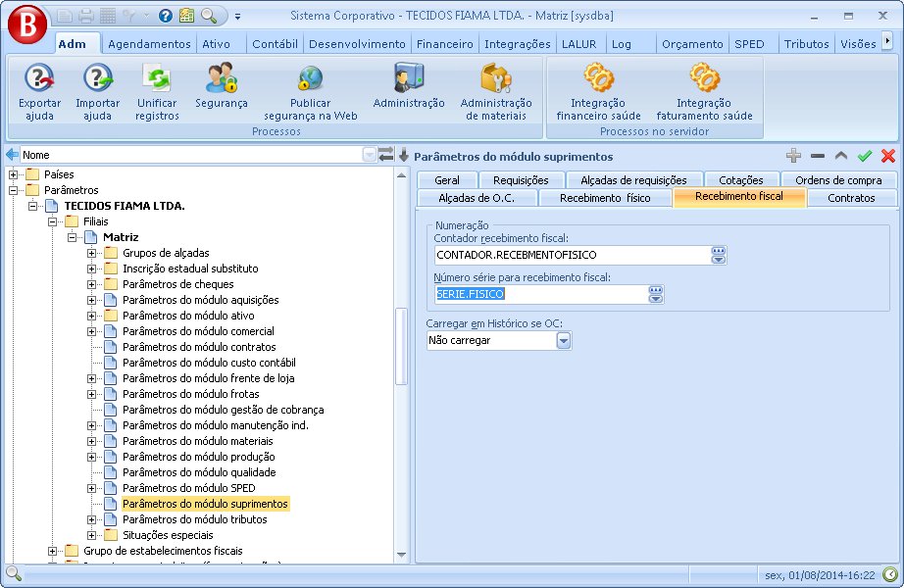Screen dimensions: 904x588
Task: Open Carregar em Histórico se OC dropdown
Action: click(x=563, y=341)
